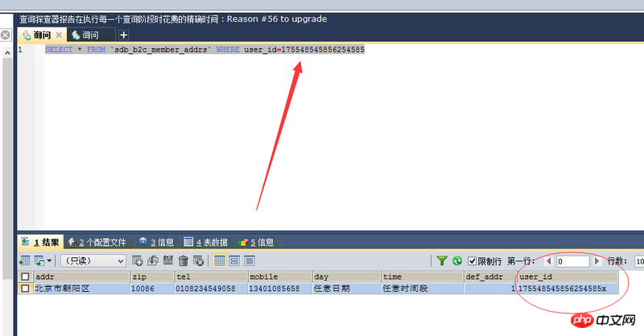Click the SELECT keyword in the query editor
The image size is (644, 336).
(x=59, y=50)
